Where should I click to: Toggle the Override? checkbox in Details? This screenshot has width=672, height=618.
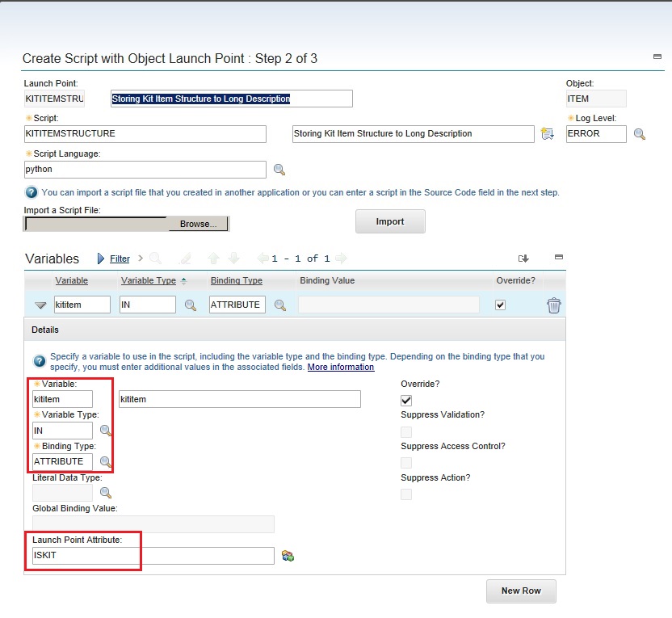coord(406,400)
